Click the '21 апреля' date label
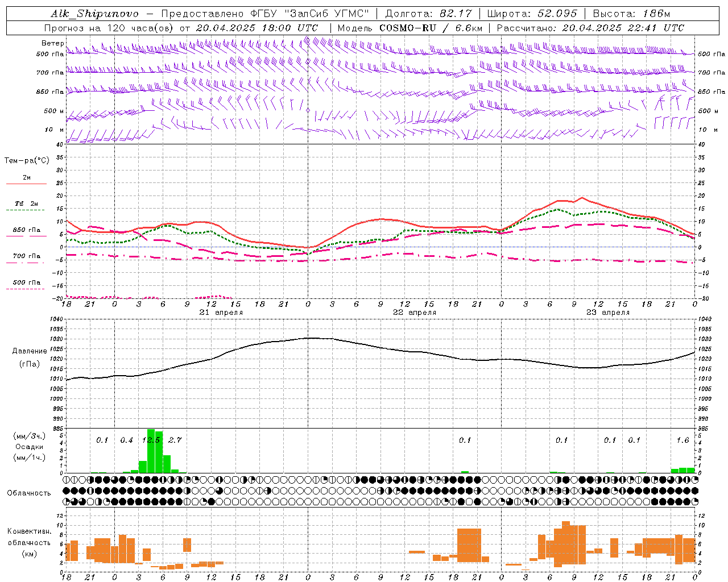This screenshot has width=728, height=582. tap(221, 312)
